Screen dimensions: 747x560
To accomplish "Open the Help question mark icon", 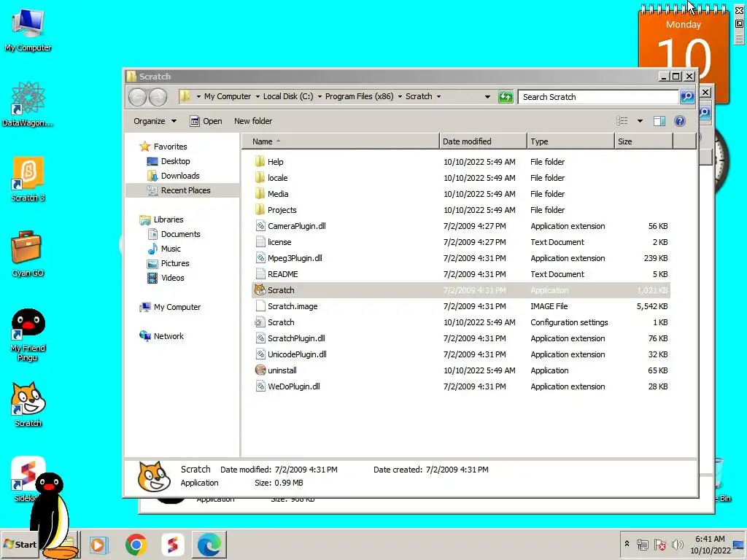I will pos(680,121).
